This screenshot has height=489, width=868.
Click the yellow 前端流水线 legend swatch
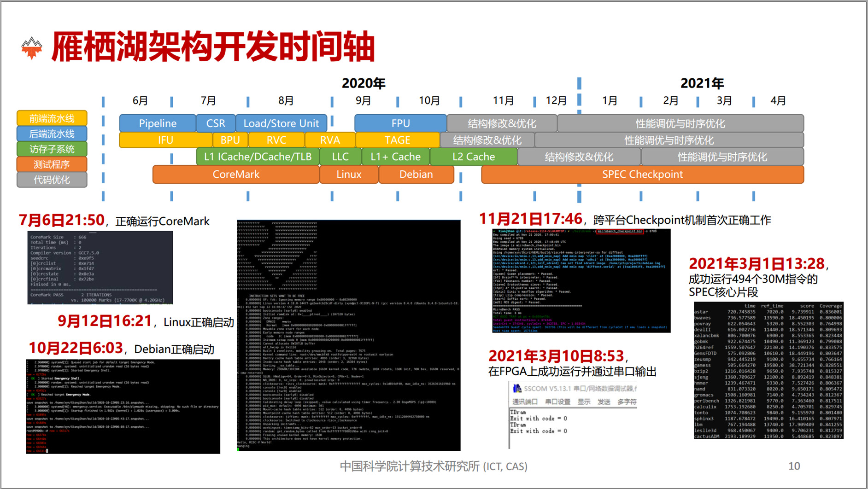pyautogui.click(x=52, y=118)
